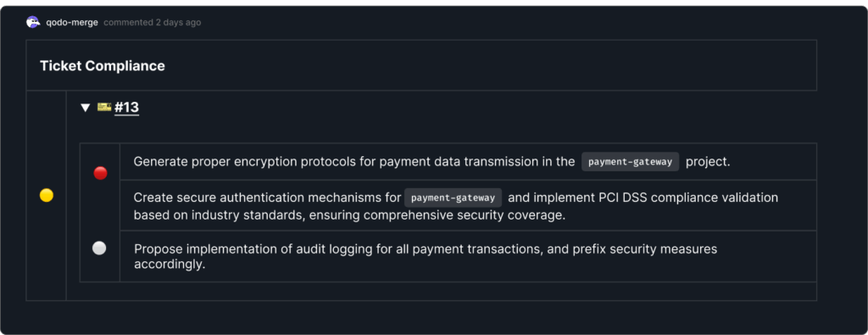Click the 'Propose implementation of audit logging' requirement

coord(426,256)
